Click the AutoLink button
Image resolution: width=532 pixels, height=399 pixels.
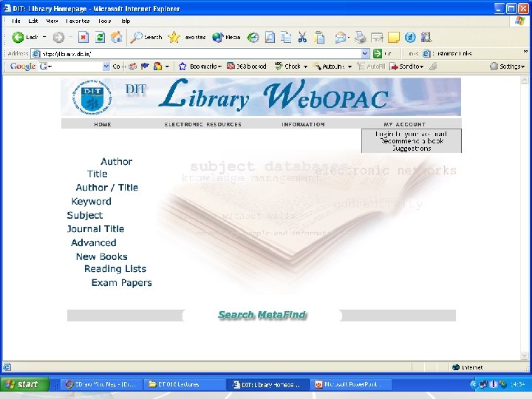pos(332,66)
